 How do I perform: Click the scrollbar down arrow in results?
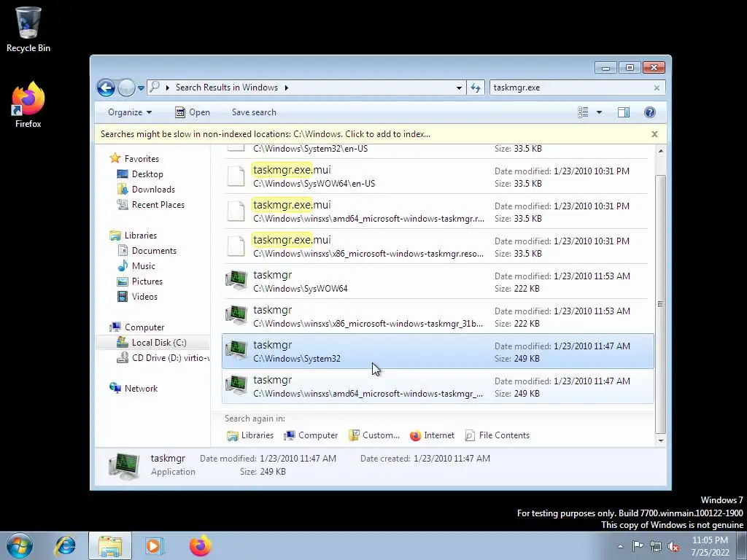tap(661, 440)
